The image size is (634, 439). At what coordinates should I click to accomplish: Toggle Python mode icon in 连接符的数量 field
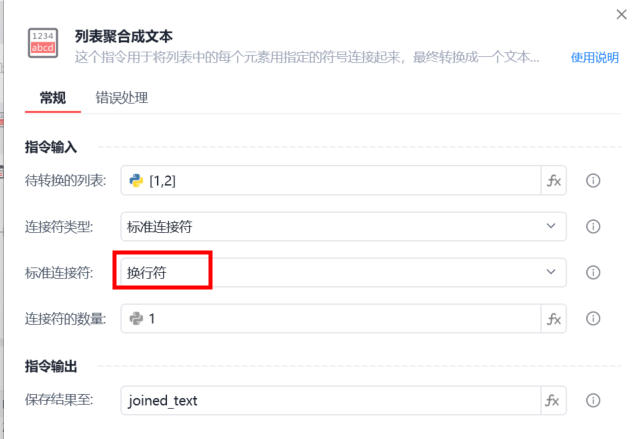tap(136, 319)
